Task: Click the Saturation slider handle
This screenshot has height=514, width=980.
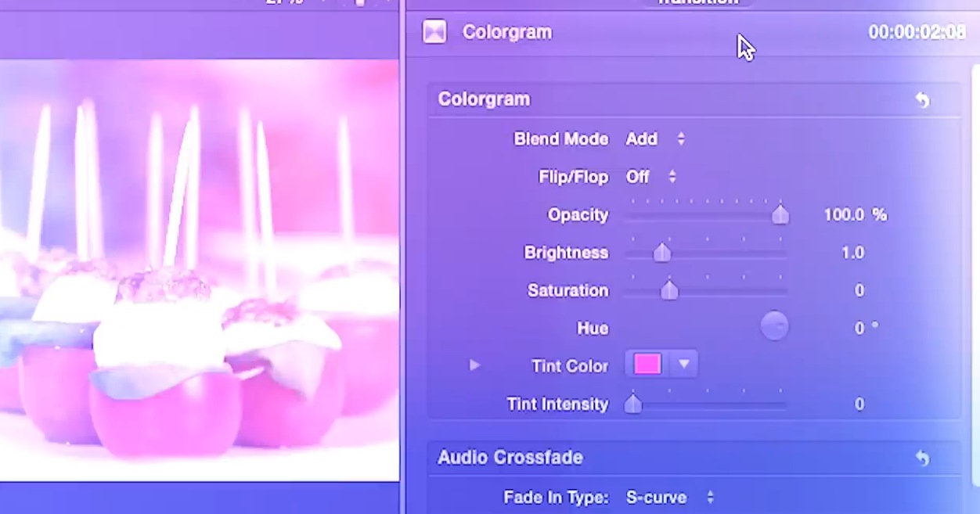Action: tap(669, 291)
